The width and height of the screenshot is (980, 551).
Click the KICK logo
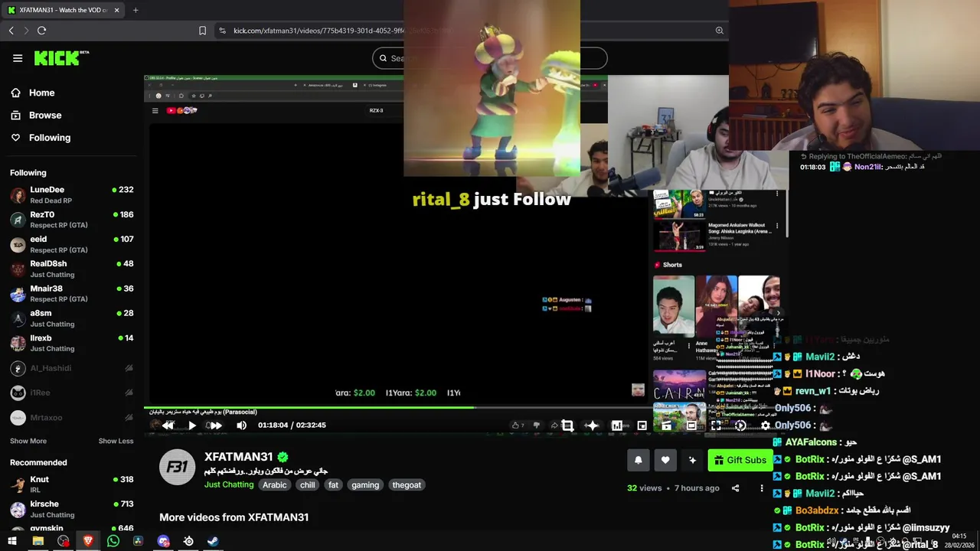61,58
